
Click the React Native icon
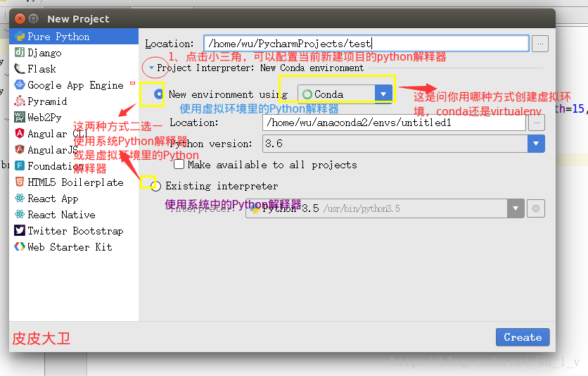pos(20,214)
